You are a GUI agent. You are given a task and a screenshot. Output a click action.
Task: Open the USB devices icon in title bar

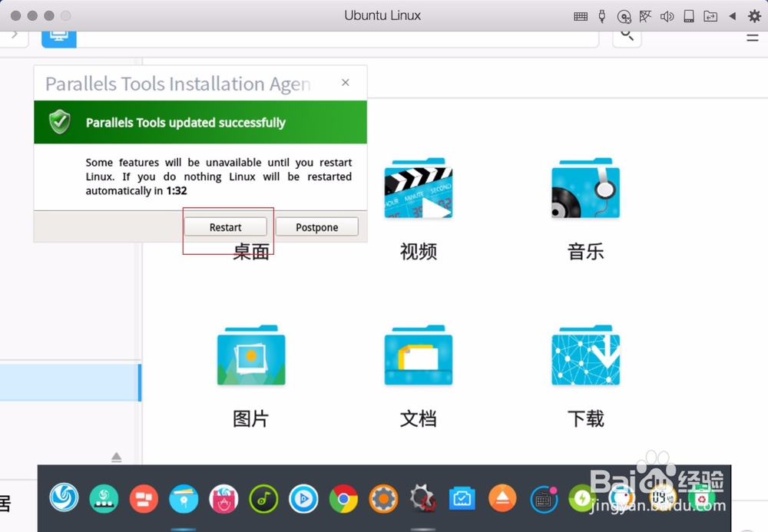(x=602, y=16)
